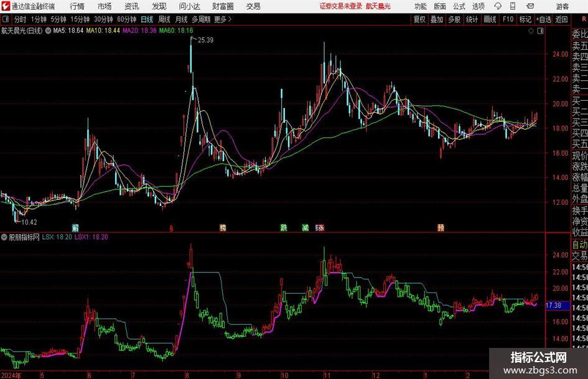This screenshot has height=379, width=588.
Task: Switch to the 15分钟 period tab
Action: pyautogui.click(x=80, y=19)
